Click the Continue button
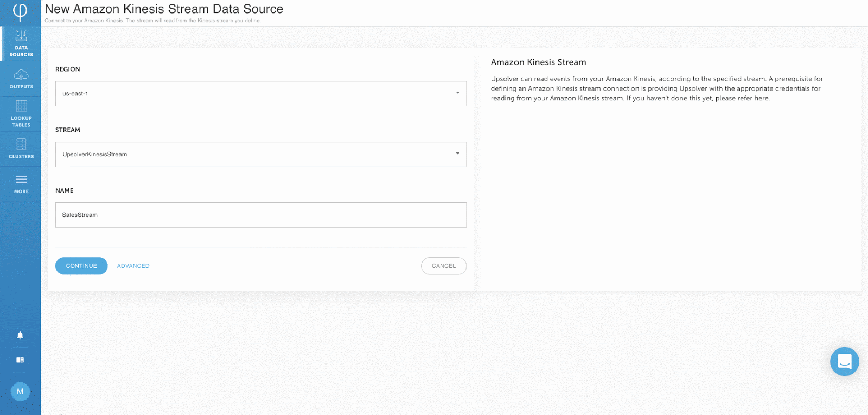The width and height of the screenshot is (868, 415). click(81, 266)
